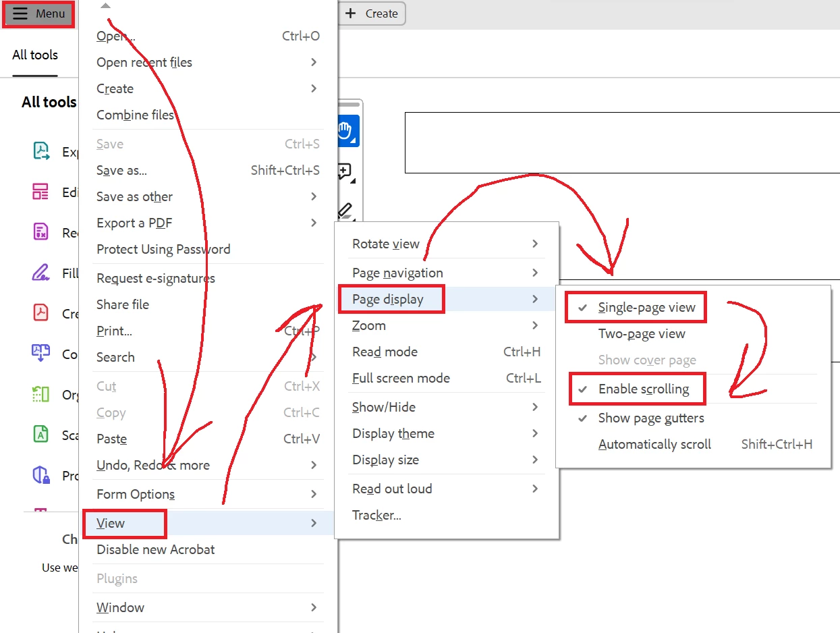Select the Highlight pen tool in the quick toolbar
The width and height of the screenshot is (840, 633).
[345, 211]
